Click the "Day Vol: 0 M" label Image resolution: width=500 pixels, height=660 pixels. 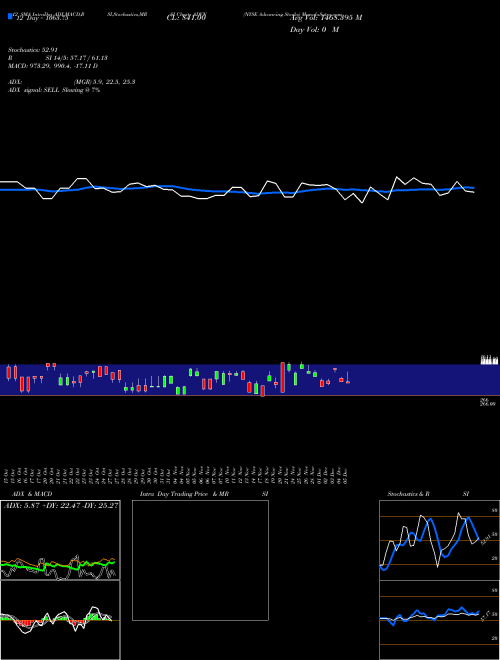tap(314, 30)
